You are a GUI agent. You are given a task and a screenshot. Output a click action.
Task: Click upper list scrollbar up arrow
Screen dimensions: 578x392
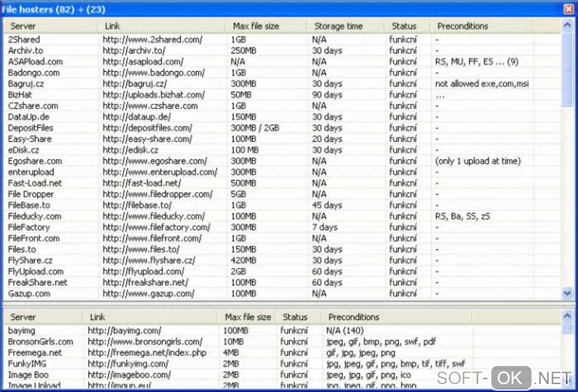567,25
